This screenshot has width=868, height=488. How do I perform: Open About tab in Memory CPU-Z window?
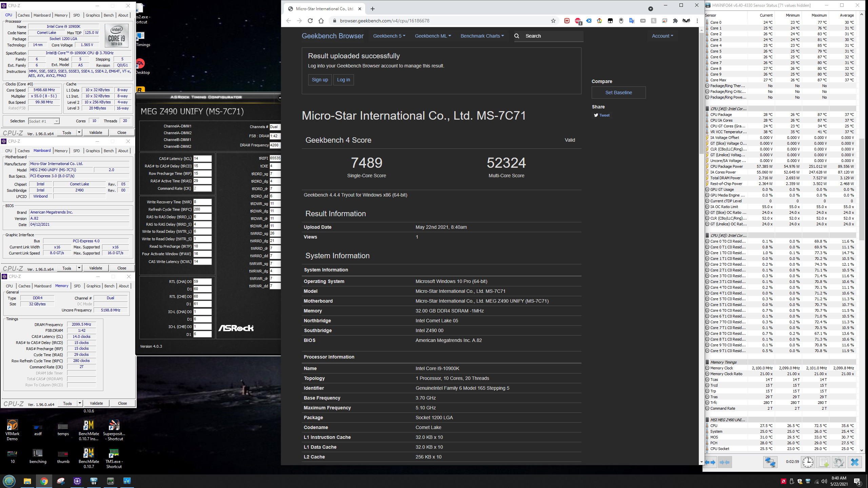coord(124,286)
